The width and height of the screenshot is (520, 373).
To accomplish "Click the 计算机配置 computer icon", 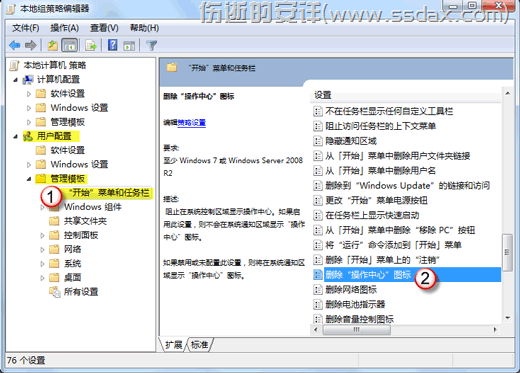I will 28,80.
